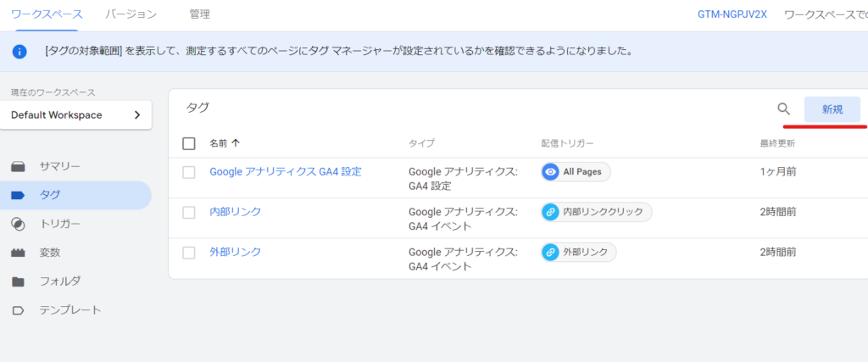The width and height of the screenshot is (868, 362).
Task: Click the フォルダ folder icon in sidebar
Action: 18,281
